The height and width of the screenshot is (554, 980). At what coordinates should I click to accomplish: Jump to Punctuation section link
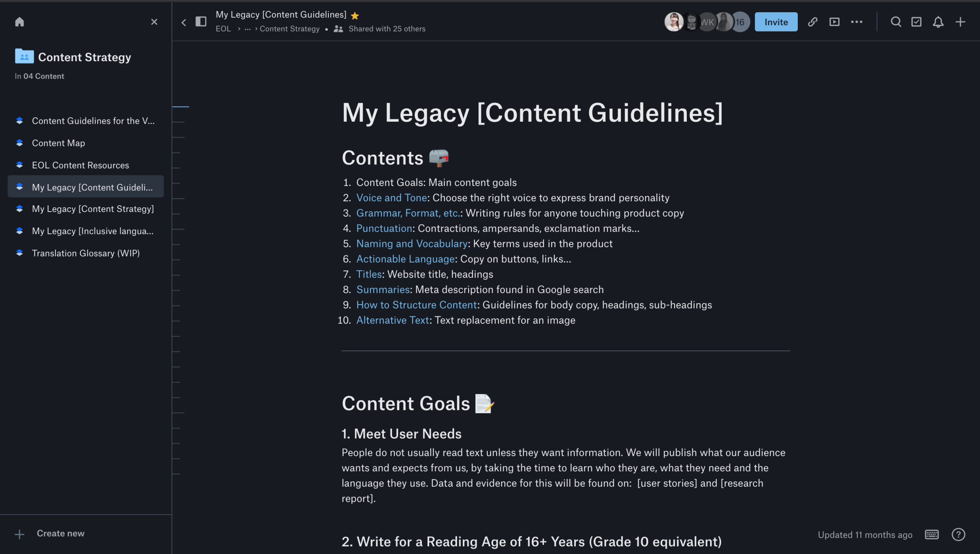(x=384, y=228)
